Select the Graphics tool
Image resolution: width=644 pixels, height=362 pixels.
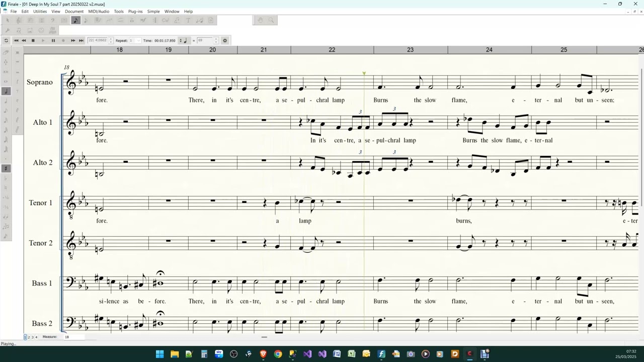[30, 31]
